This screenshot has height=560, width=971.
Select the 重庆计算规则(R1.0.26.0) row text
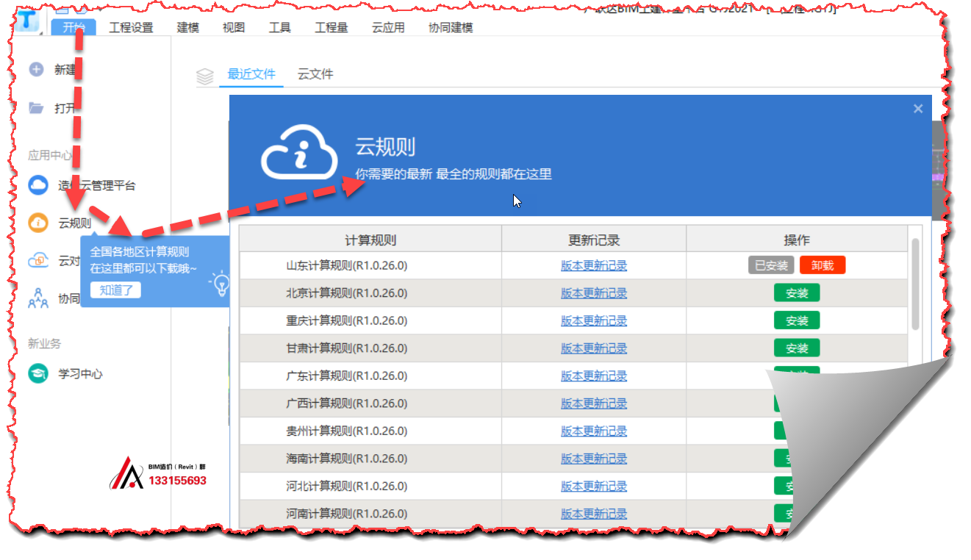point(347,320)
